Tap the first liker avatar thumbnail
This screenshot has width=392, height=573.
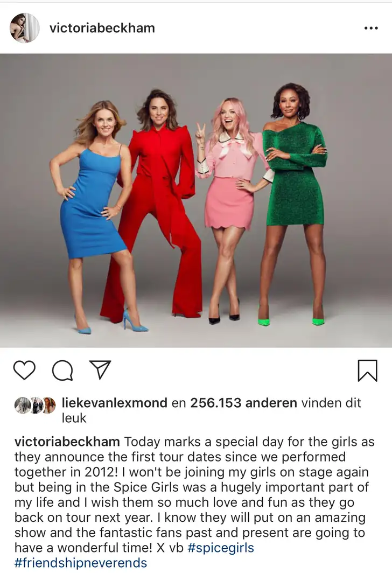coord(22,406)
